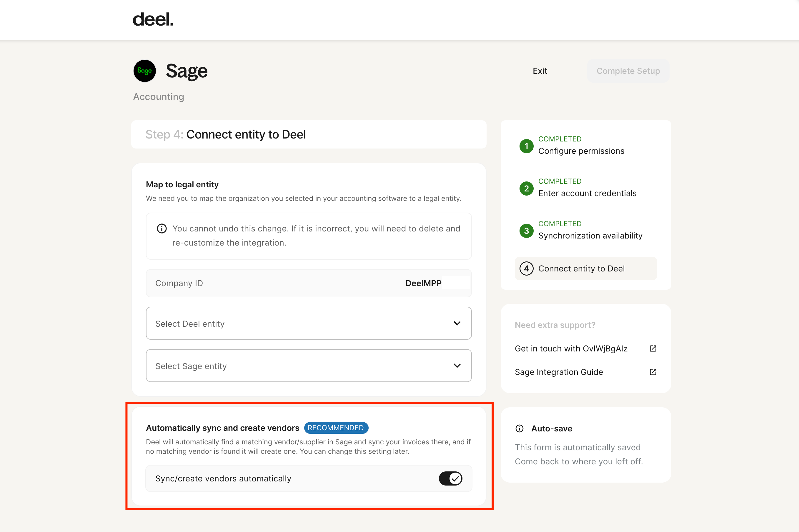Image resolution: width=799 pixels, height=532 pixels.
Task: Click 'This form is automatically saved' text
Action: pyautogui.click(x=578, y=448)
